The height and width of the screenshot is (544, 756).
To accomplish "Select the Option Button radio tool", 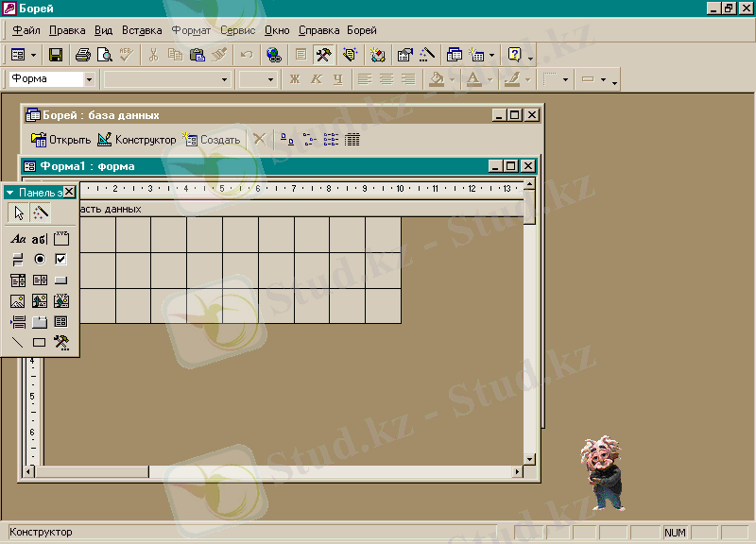I will [x=40, y=259].
